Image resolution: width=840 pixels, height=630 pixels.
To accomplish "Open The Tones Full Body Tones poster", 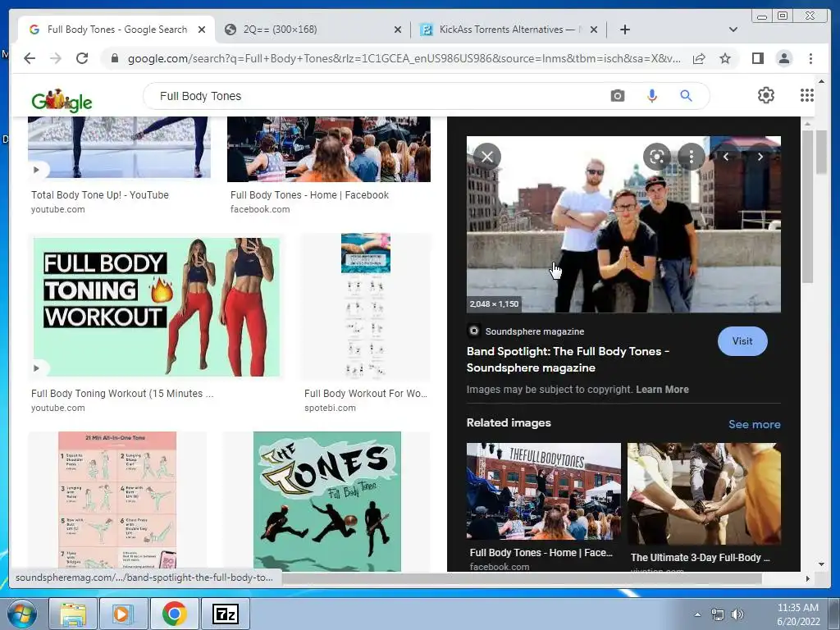I will click(326, 501).
